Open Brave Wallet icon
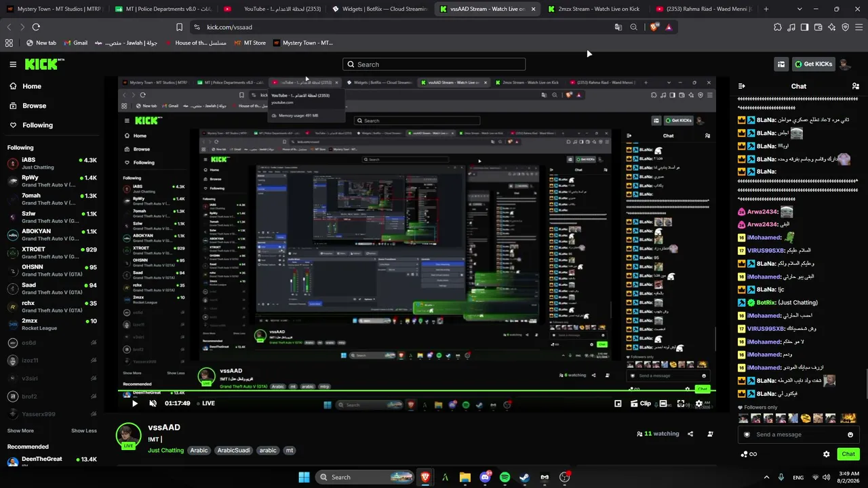Screen dimensions: 868x488 pyautogui.click(x=818, y=27)
